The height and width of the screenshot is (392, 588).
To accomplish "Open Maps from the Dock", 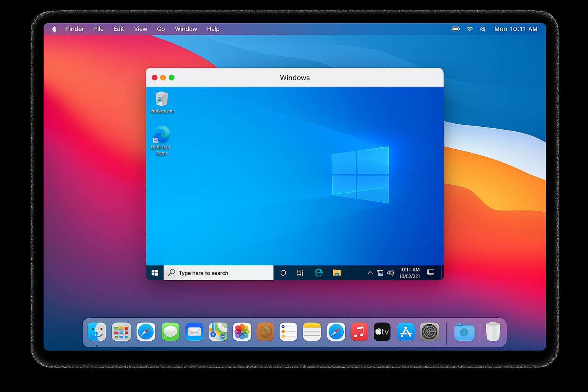I will [x=218, y=332].
